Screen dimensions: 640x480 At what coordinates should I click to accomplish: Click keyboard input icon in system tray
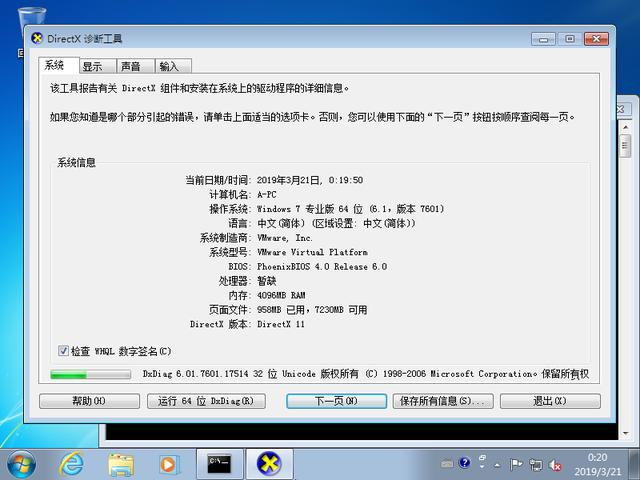447,464
